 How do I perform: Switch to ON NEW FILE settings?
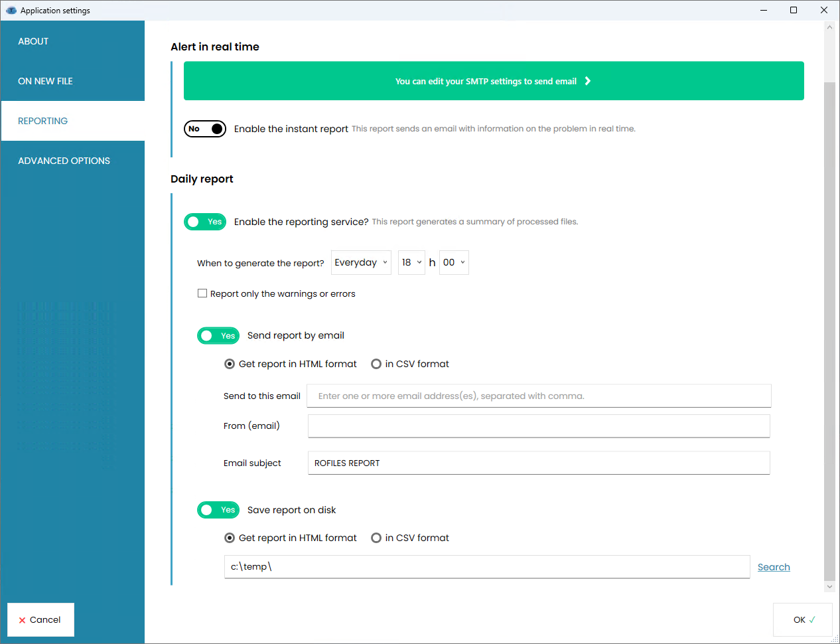pyautogui.click(x=72, y=81)
